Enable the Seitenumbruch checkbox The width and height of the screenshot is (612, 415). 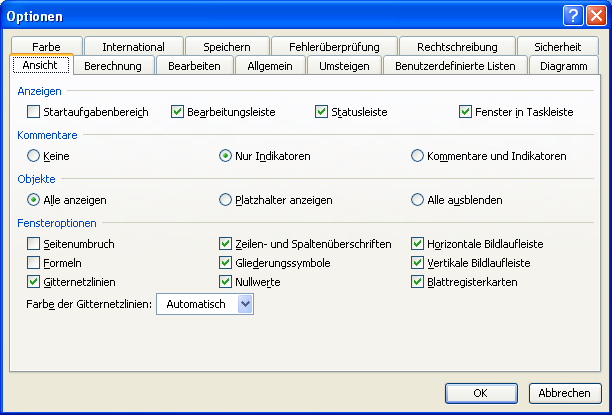pyautogui.click(x=34, y=244)
